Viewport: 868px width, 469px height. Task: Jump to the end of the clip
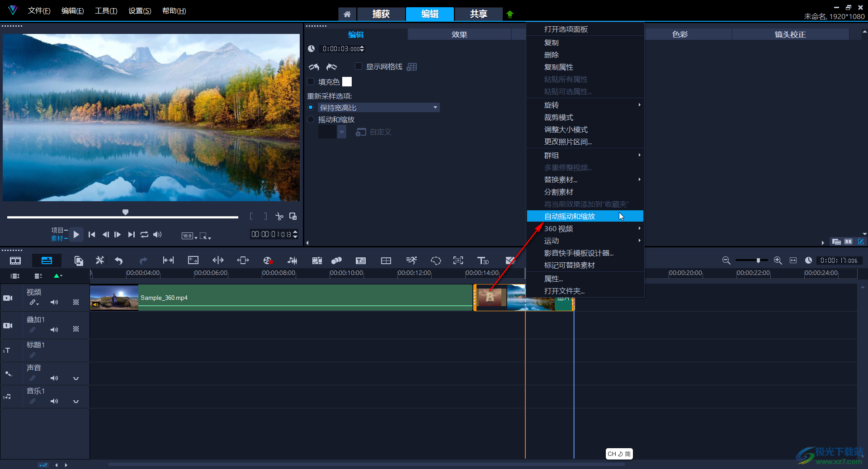(131, 234)
